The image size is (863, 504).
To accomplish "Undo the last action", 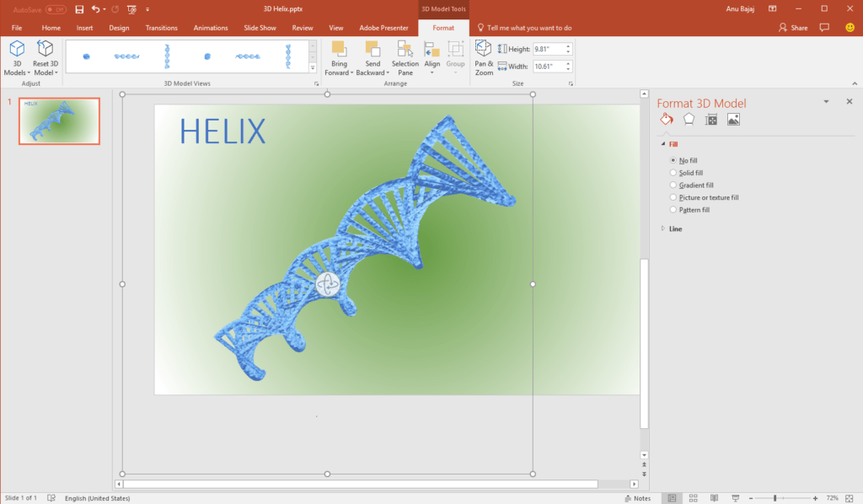I will coord(96,9).
